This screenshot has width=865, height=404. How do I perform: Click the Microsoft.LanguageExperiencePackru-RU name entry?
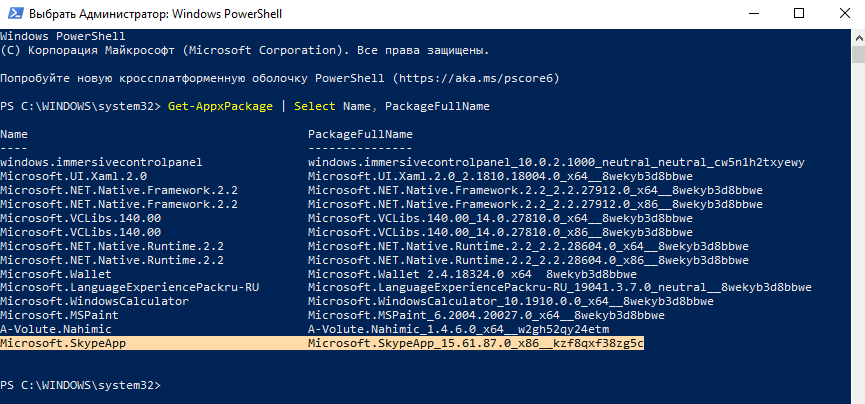click(130, 288)
